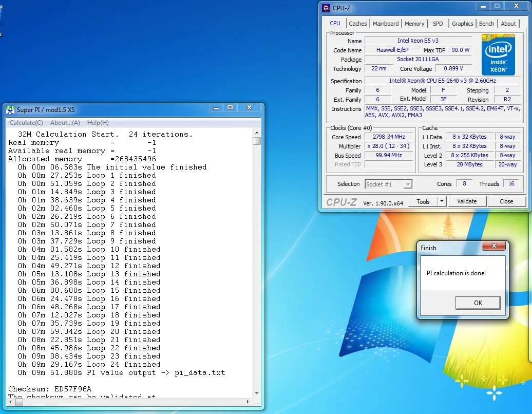
Task: Close the CPU-Z window
Action: [516, 6]
